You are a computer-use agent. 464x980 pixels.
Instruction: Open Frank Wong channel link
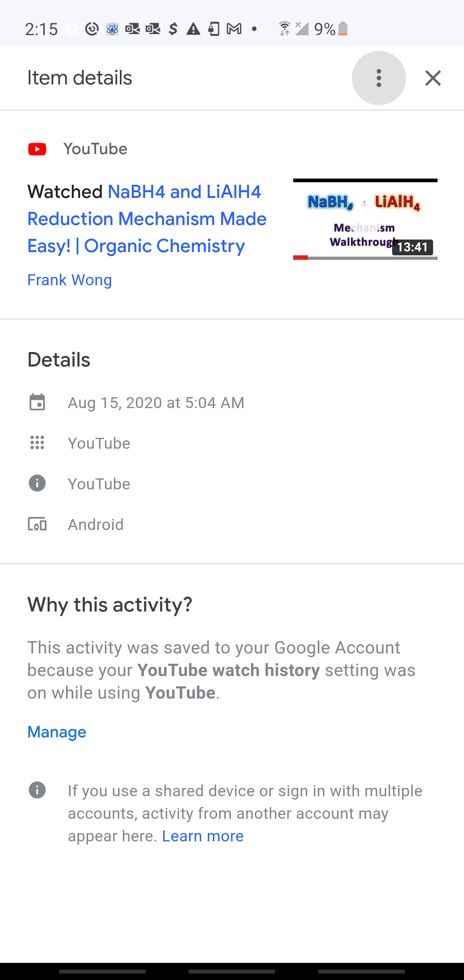tap(70, 280)
